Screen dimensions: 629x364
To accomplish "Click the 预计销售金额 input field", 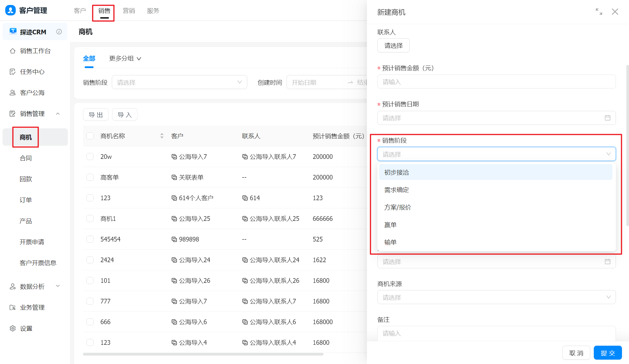I will (x=496, y=82).
